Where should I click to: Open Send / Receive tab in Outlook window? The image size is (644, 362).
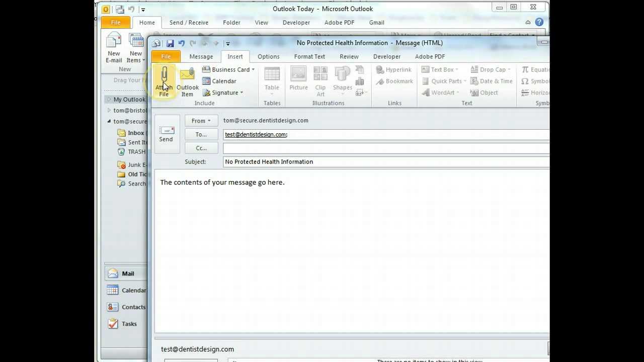click(189, 23)
